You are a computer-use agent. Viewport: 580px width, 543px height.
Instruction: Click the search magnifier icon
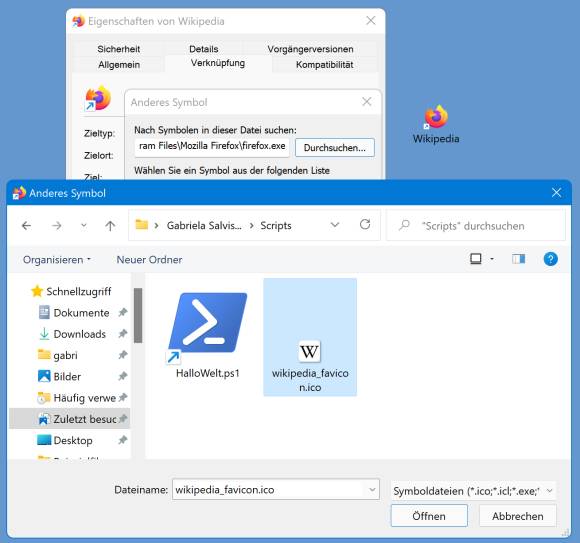[404, 225]
